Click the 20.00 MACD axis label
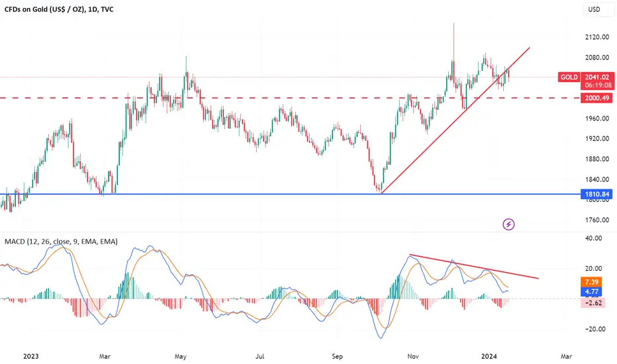 click(x=593, y=269)
